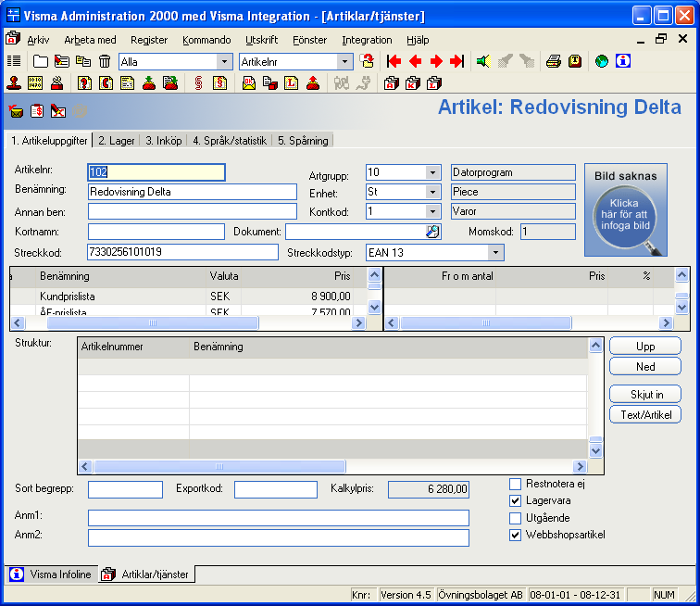Click the list view icon in toolbar

(x=14, y=61)
